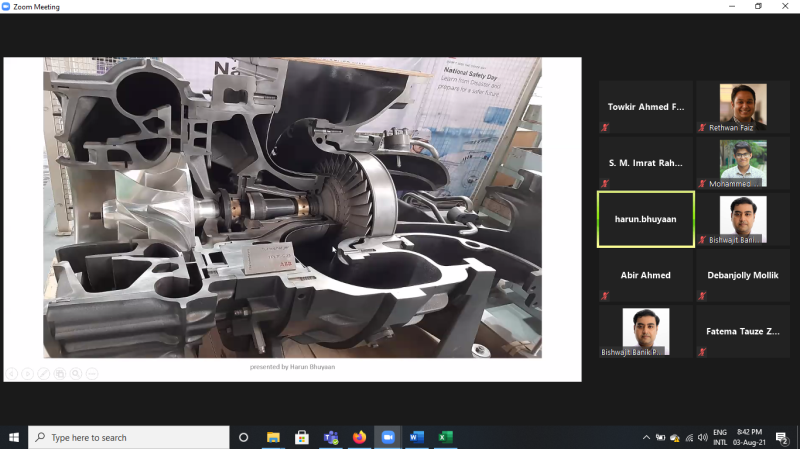Open the ENG INTL language switcher
This screenshot has width=800, height=449.
pos(720,437)
